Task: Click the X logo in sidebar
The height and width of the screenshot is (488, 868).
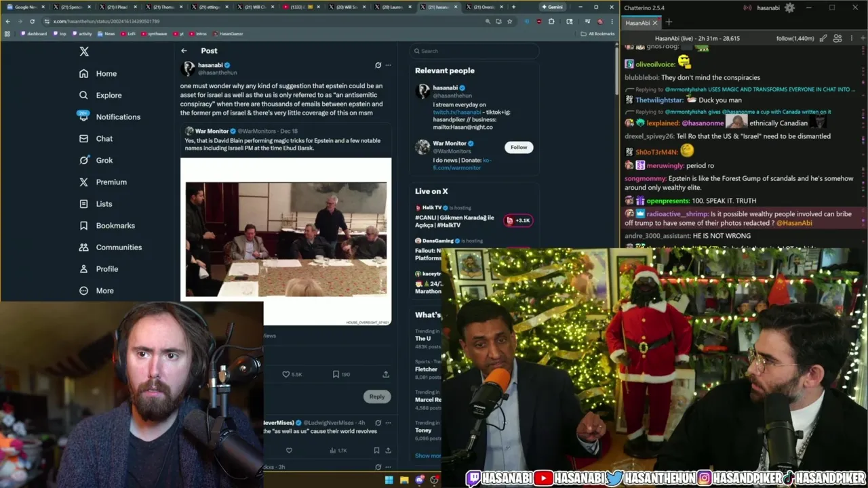Action: tap(84, 52)
